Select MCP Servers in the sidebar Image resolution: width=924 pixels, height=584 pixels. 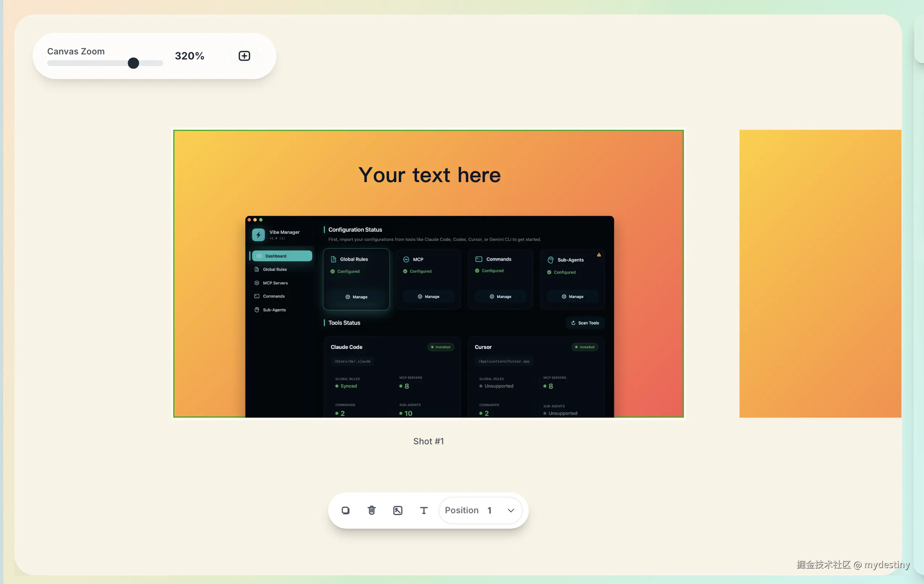coord(275,283)
